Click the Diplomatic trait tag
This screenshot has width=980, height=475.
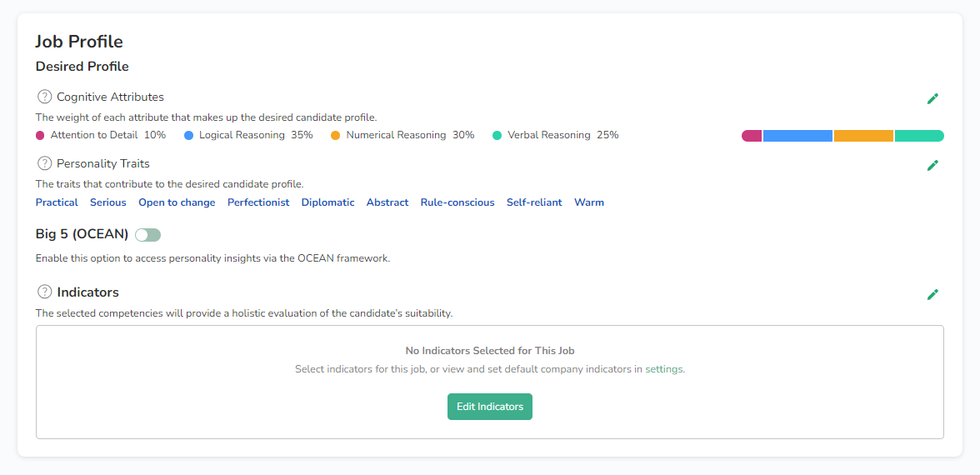click(x=327, y=202)
